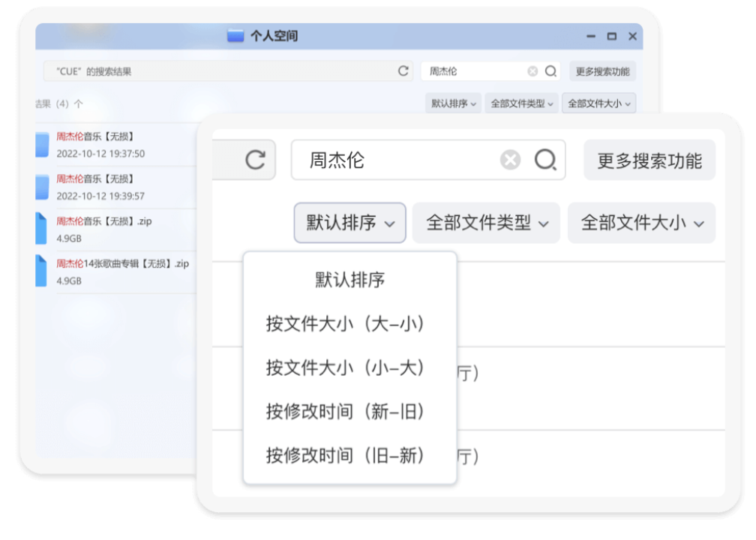Open 默认排序 dropdown in zoomed panel

[350, 223]
